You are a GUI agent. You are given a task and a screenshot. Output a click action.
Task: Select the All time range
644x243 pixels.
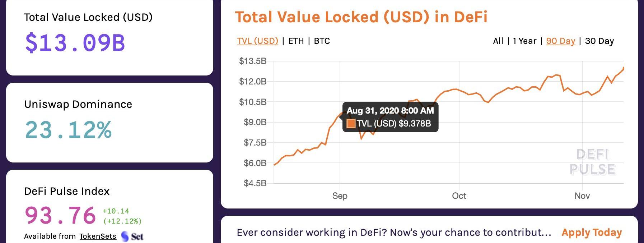click(498, 41)
